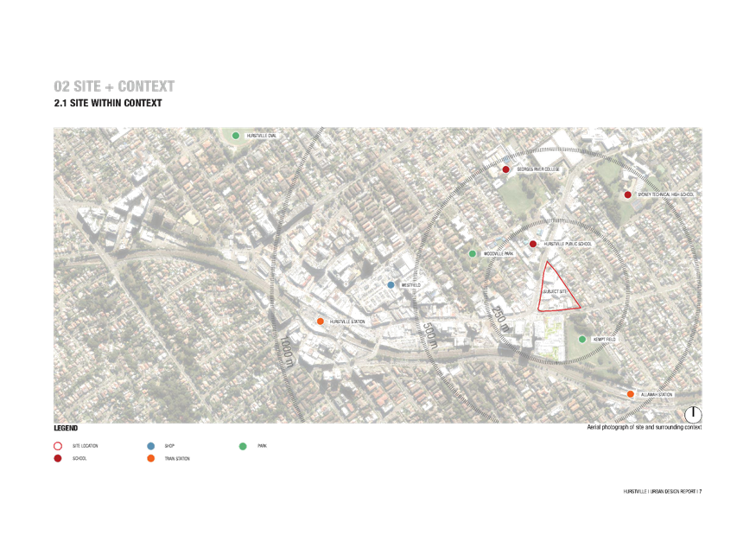The width and height of the screenshot is (756, 535).
Task: Click the solid red dot in the legend
Action: (x=57, y=458)
